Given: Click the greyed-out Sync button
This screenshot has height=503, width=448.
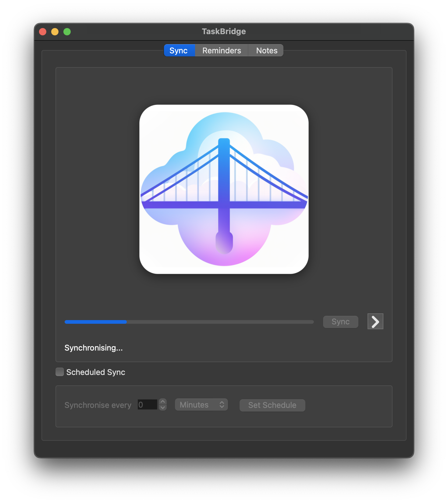Looking at the screenshot, I should coord(341,322).
